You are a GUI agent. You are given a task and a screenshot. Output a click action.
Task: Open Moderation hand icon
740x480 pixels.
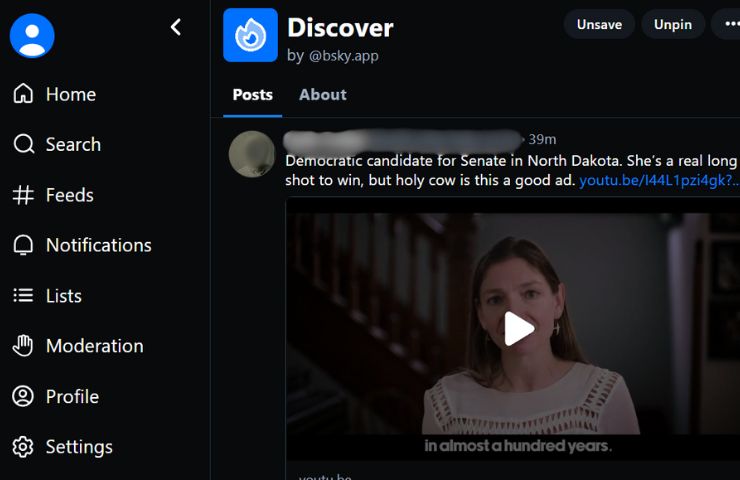23,346
